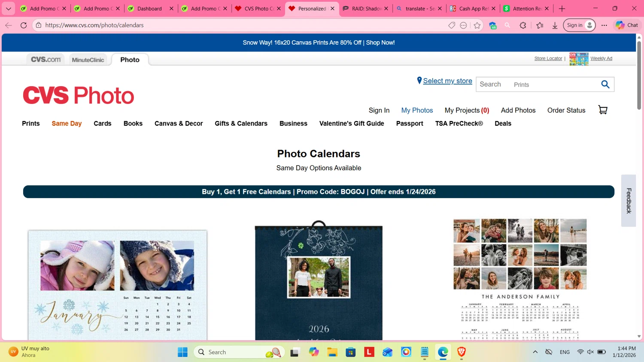This screenshot has height=362, width=644.
Task: Open Microsoft Store from the taskbar
Action: pyautogui.click(x=351, y=352)
